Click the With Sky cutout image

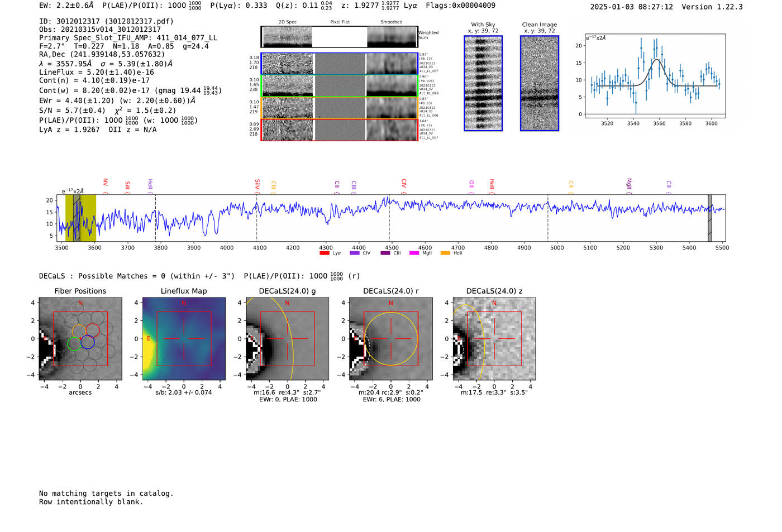point(483,83)
